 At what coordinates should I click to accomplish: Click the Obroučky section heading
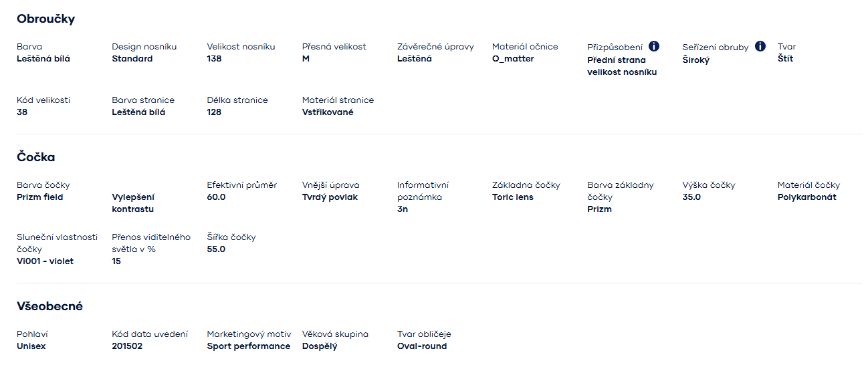(x=45, y=19)
